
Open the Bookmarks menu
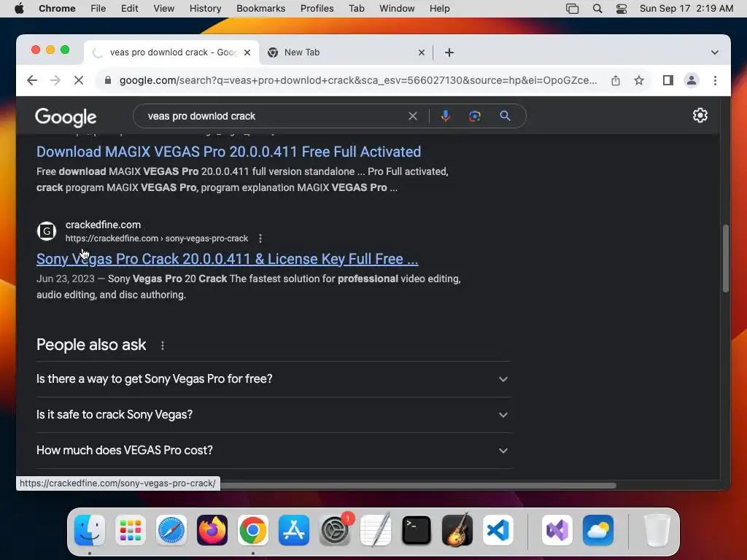point(261,9)
